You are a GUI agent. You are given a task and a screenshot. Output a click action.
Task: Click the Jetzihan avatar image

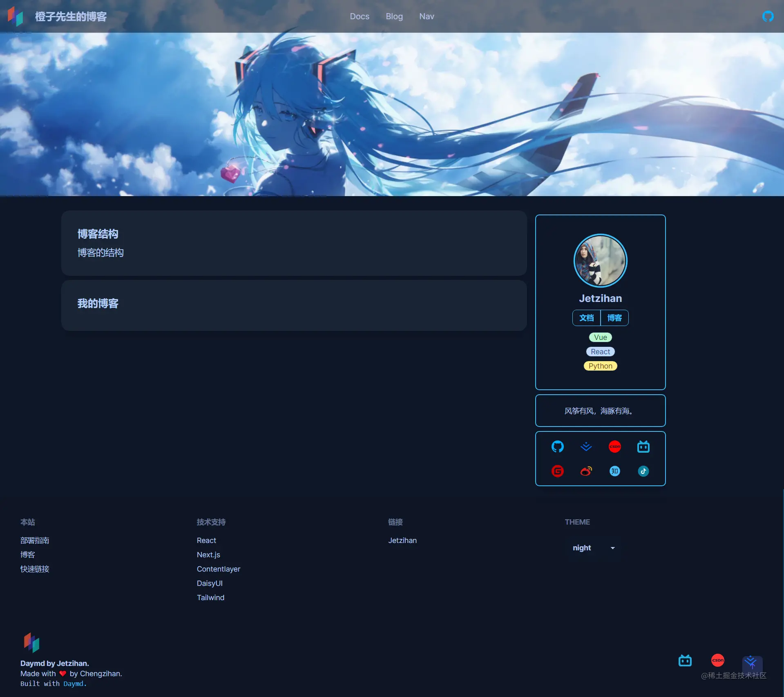(x=600, y=260)
